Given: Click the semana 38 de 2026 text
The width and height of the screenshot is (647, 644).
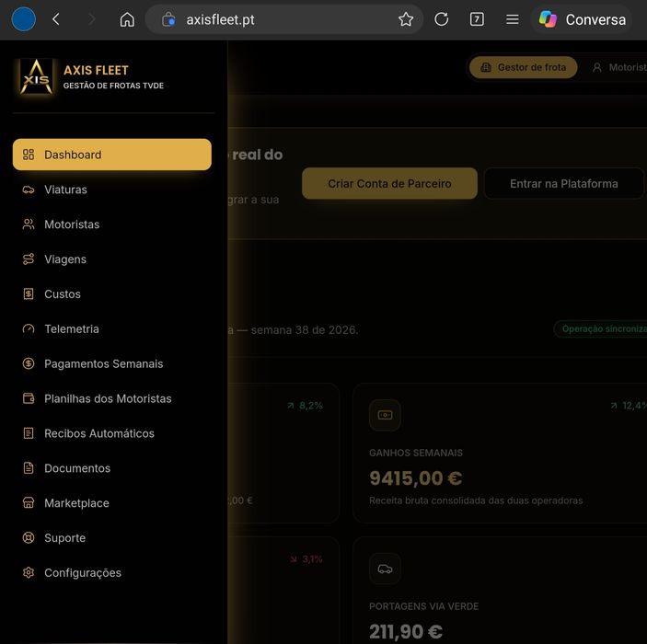Looking at the screenshot, I should click(305, 330).
